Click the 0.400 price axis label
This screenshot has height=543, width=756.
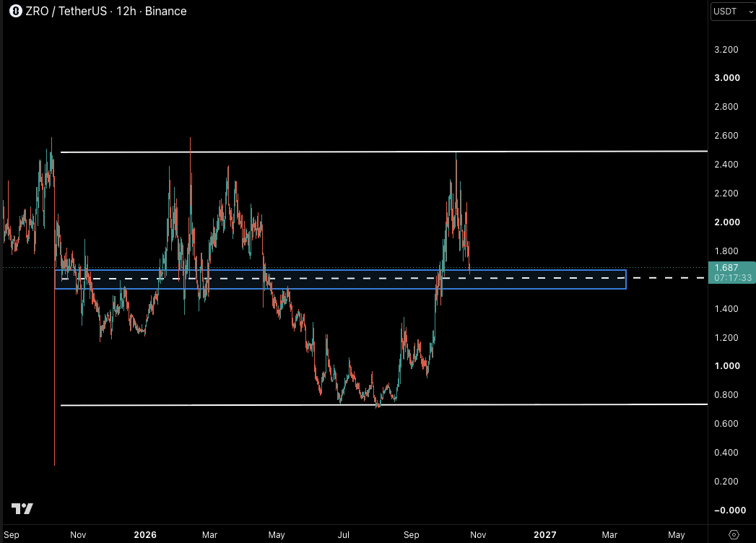tap(726, 453)
